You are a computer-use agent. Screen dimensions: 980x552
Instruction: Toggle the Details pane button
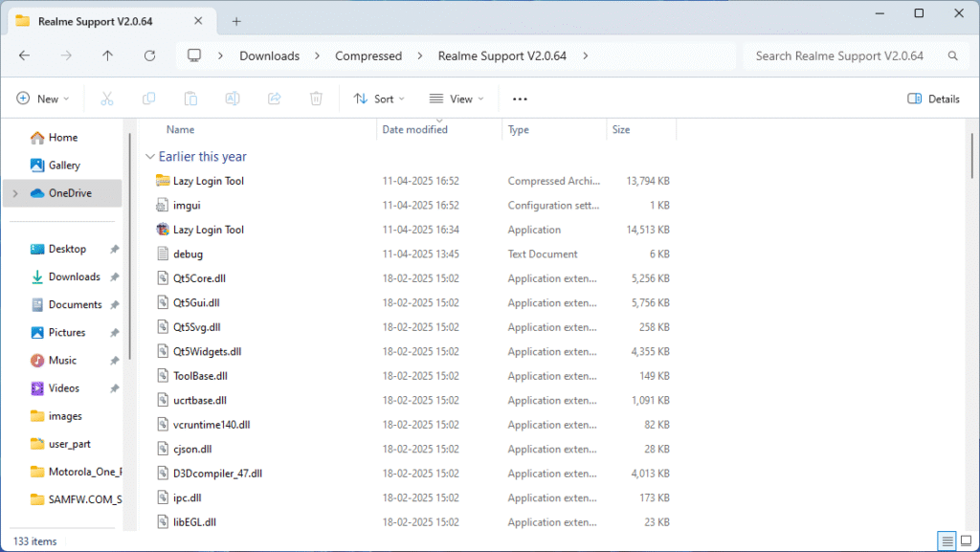tap(933, 99)
